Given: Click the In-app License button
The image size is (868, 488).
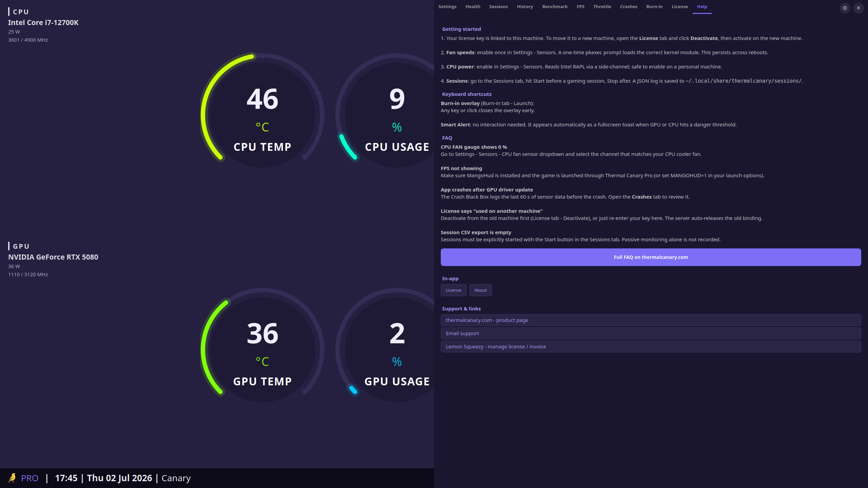Looking at the screenshot, I should [x=453, y=290].
